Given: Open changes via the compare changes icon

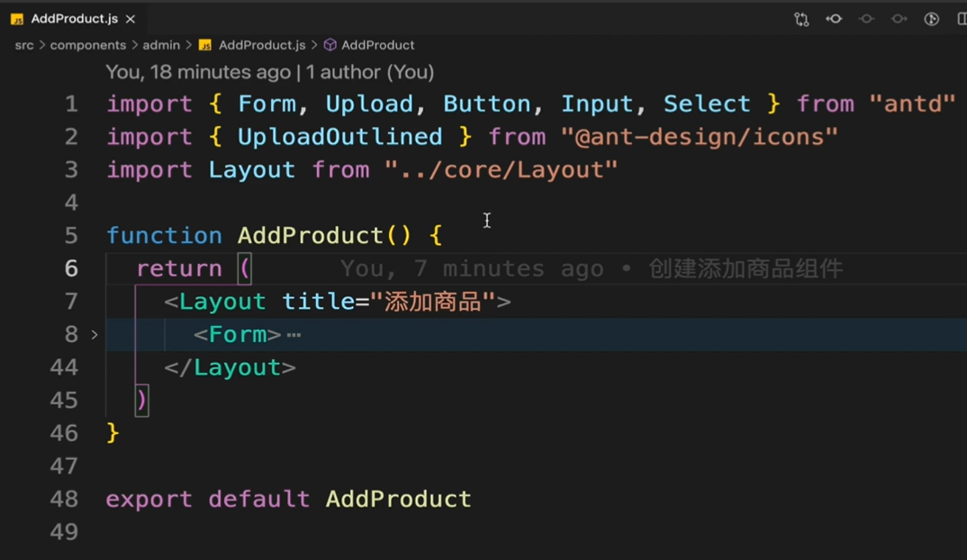Looking at the screenshot, I should click(801, 19).
